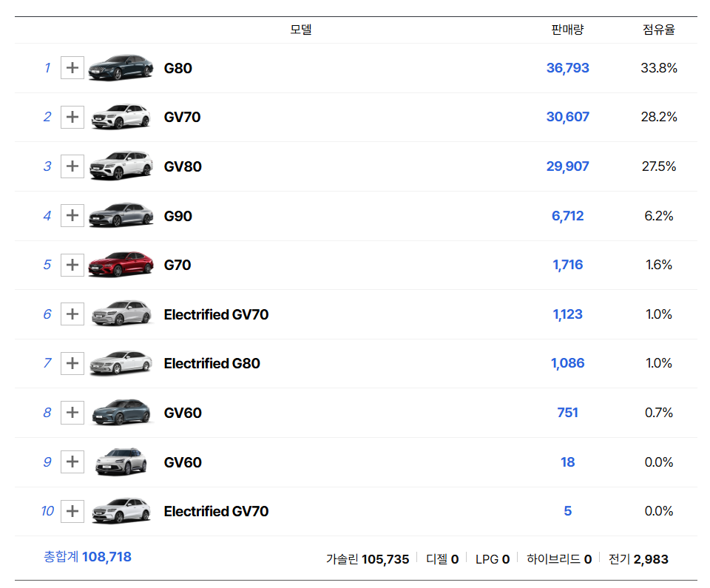This screenshot has height=588, width=710.
Task: Click rank 6 Electrified GV70 car image
Action: click(121, 314)
